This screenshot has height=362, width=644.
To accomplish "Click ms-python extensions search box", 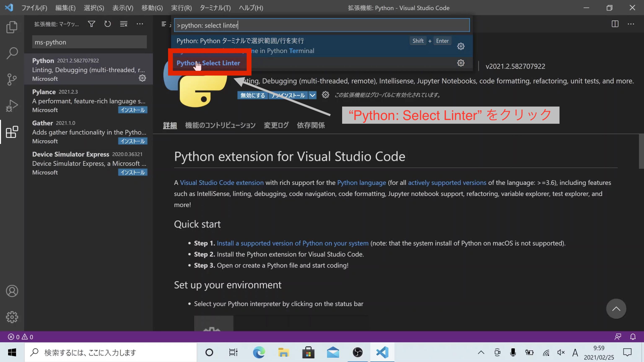I will [89, 42].
